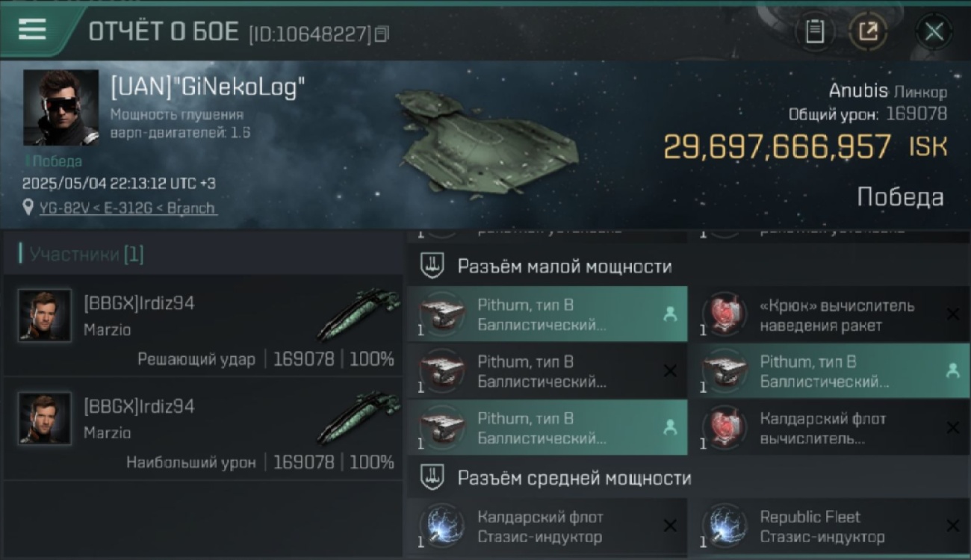Open Irdiz94's portrait in Решающий удар row

[x=45, y=315]
